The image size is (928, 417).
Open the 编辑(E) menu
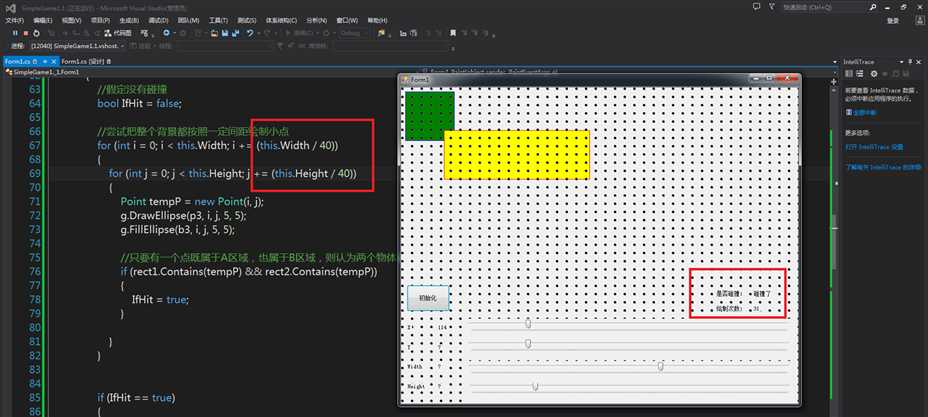coord(43,20)
